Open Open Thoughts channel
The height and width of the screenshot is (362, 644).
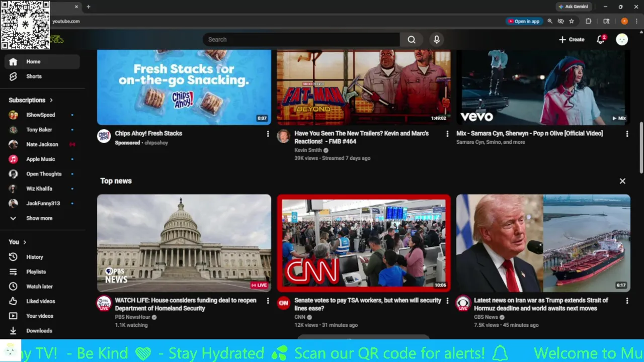42,174
